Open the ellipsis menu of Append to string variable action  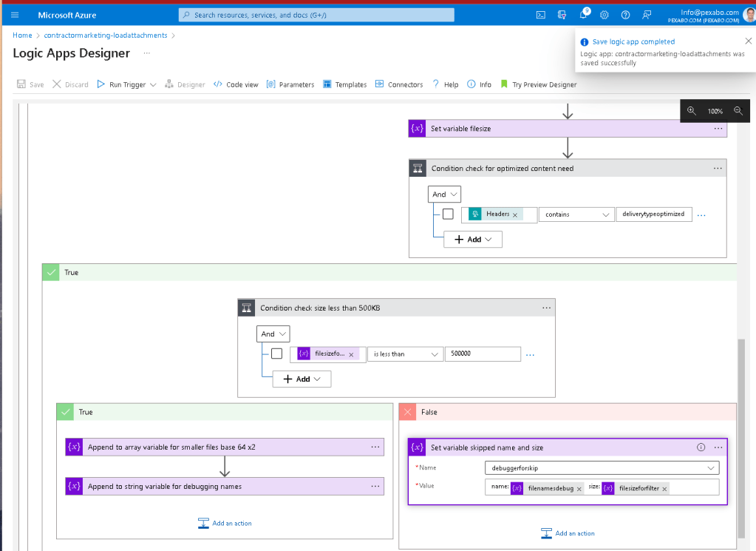click(x=375, y=487)
